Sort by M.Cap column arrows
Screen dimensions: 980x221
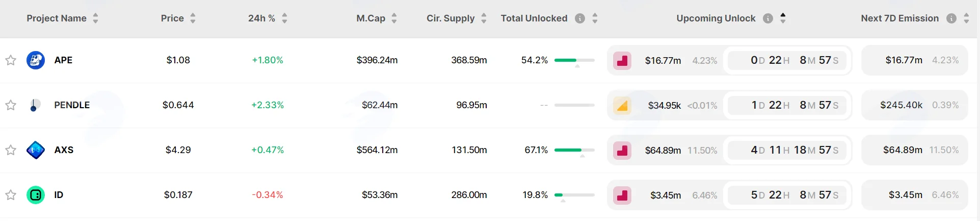click(x=394, y=18)
